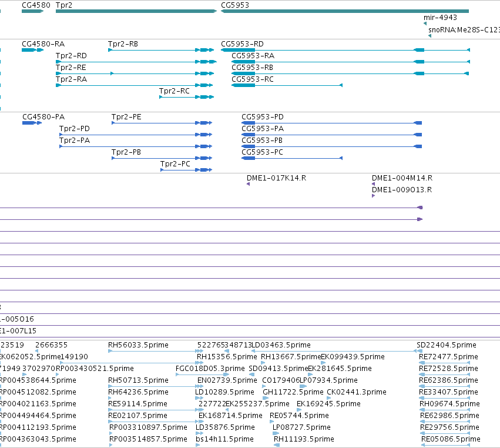
Task: Click EST RE59114.5prime
Action: pyautogui.click(x=137, y=404)
